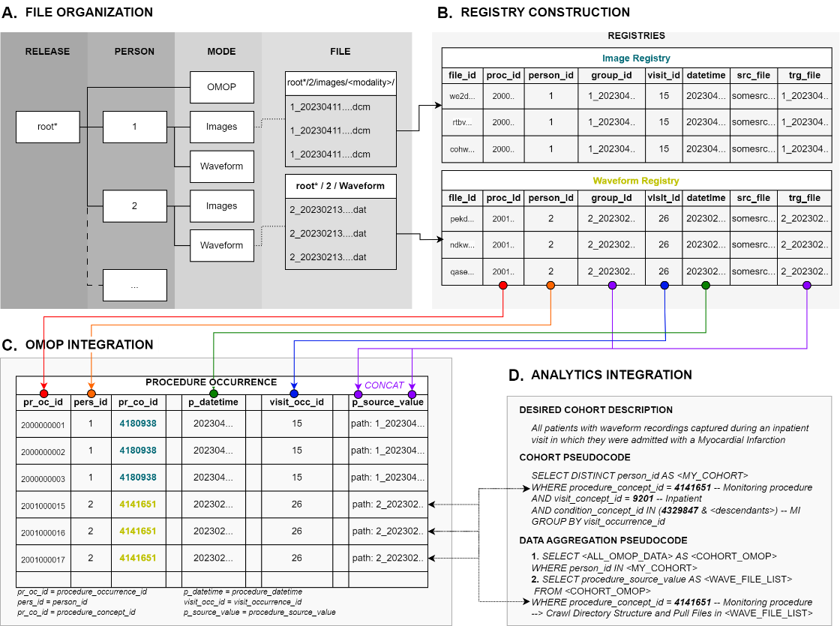Select the OMOP mode box
The image size is (840, 626).
(222, 88)
